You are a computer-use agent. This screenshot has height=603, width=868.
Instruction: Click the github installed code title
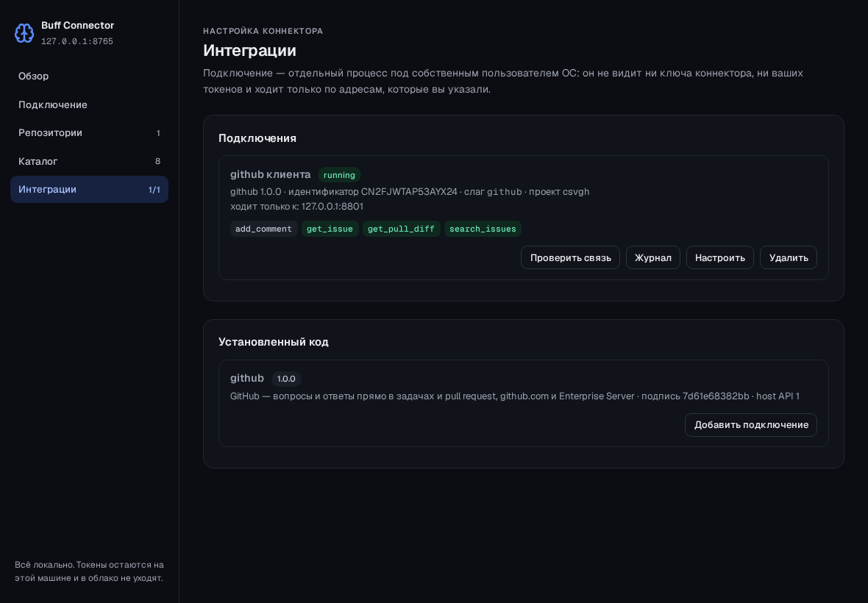[x=247, y=378]
